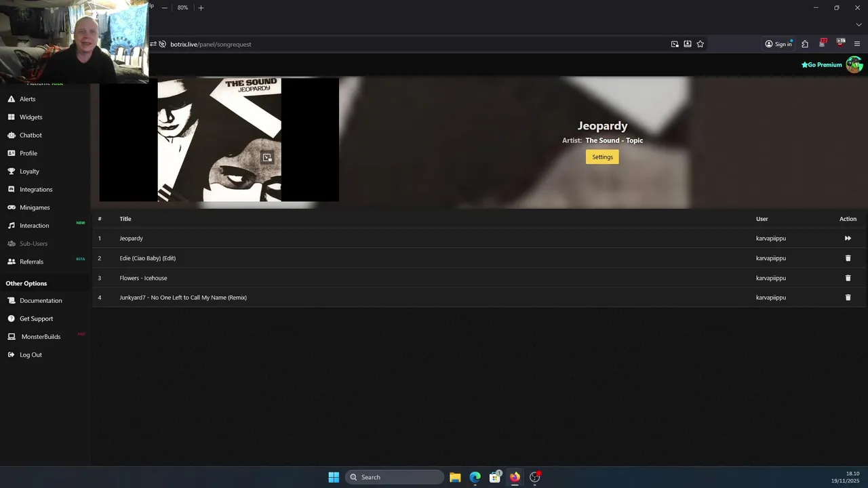Click the Referrals group icon
The width and height of the screenshot is (868, 488).
coord(12,262)
